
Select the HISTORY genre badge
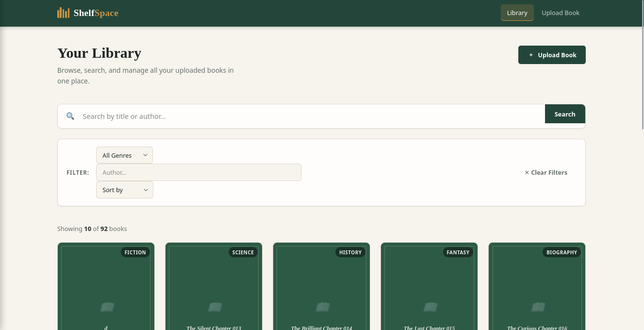click(x=350, y=252)
